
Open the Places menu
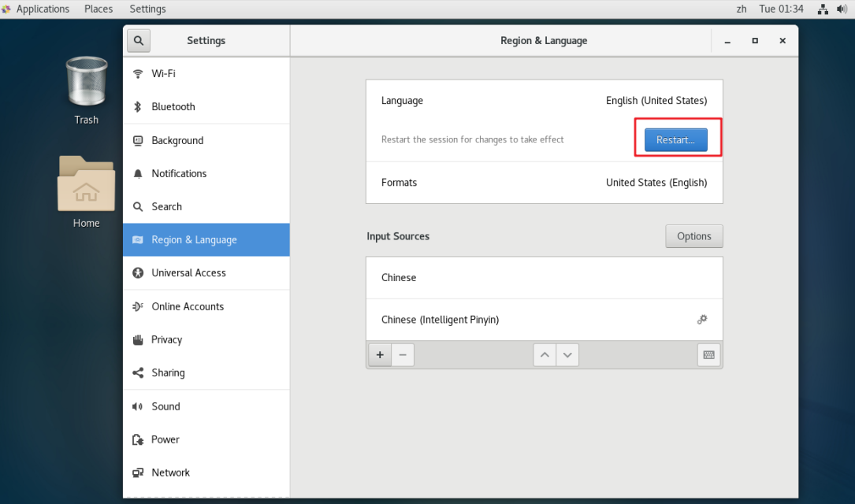point(98,9)
